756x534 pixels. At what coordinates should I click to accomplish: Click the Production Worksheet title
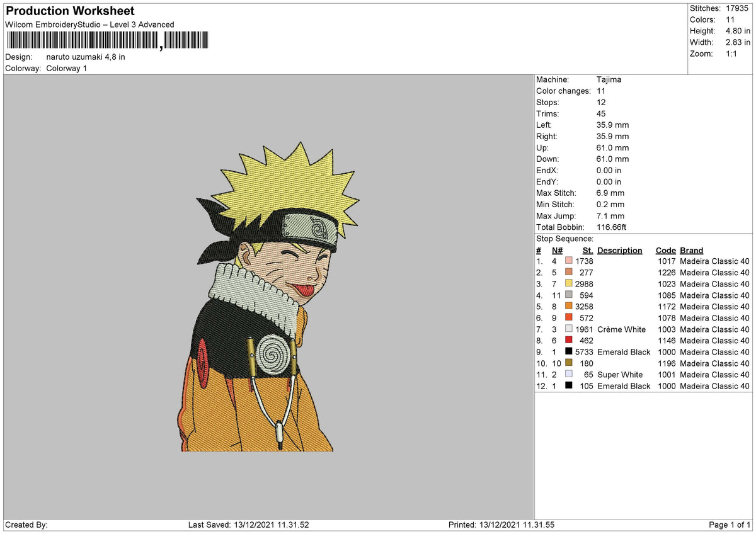70,11
